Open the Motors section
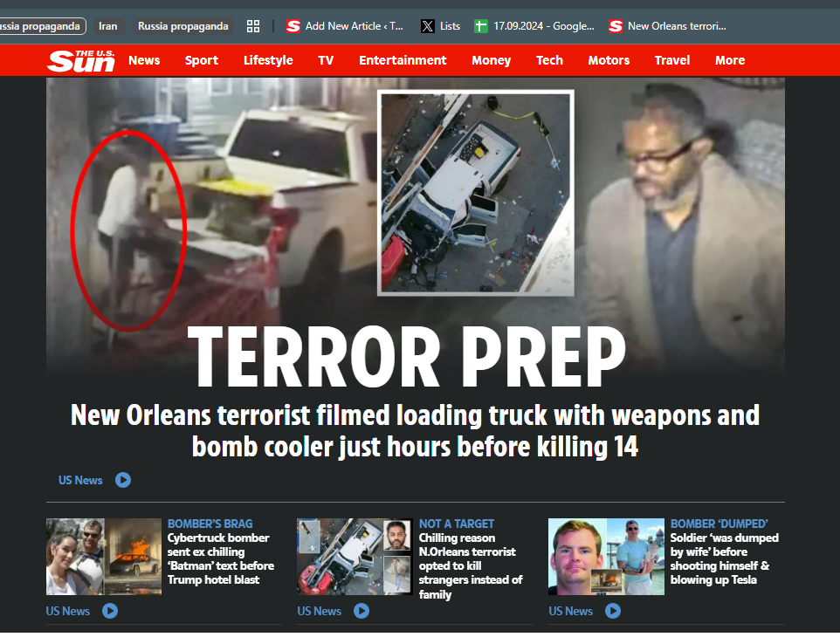Screen dimensions: 840x637 [609, 60]
